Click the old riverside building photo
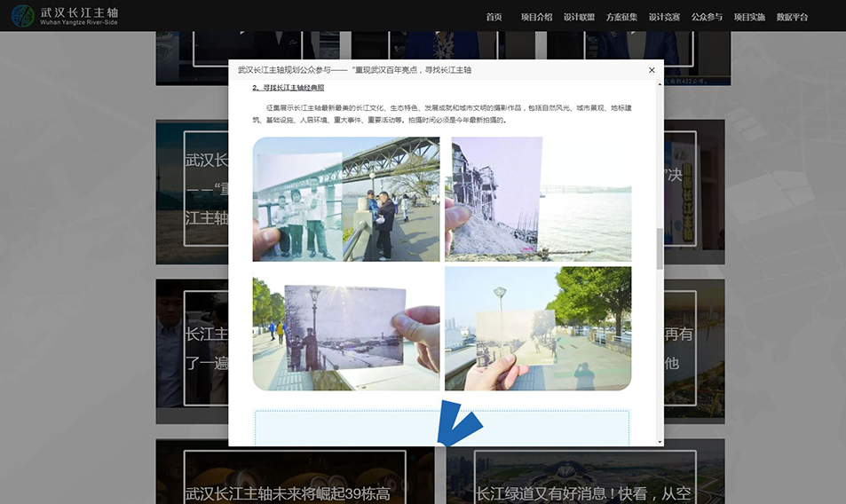This screenshot has width=846, height=504. 538,199
